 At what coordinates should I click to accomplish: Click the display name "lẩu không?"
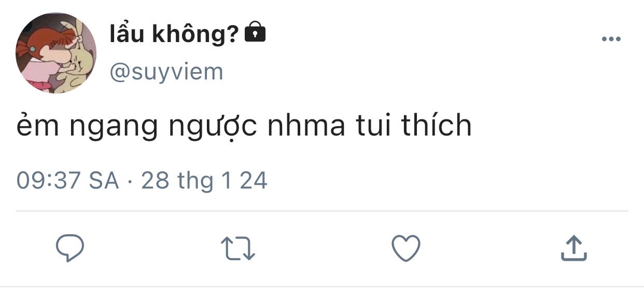coord(174,34)
